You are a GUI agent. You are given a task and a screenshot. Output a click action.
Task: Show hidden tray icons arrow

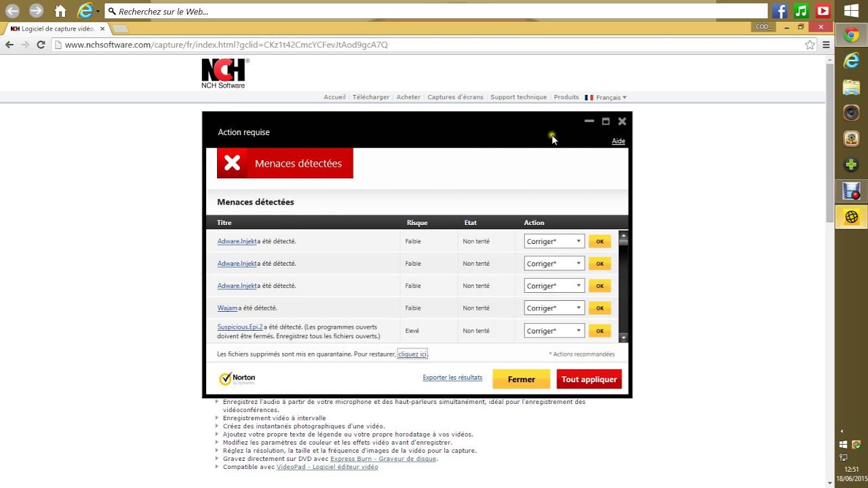point(842,431)
